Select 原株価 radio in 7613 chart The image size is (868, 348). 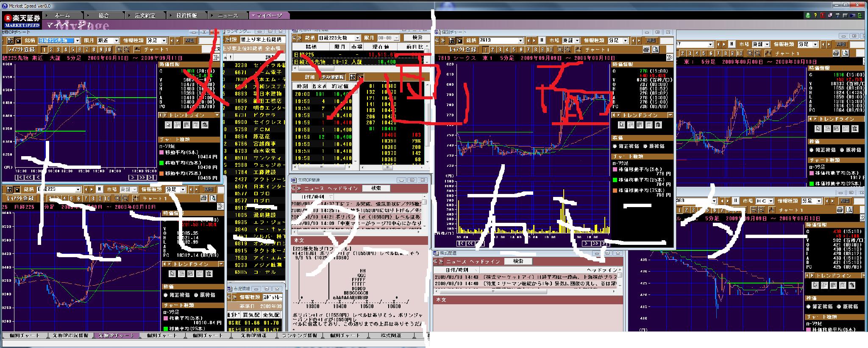(645, 146)
